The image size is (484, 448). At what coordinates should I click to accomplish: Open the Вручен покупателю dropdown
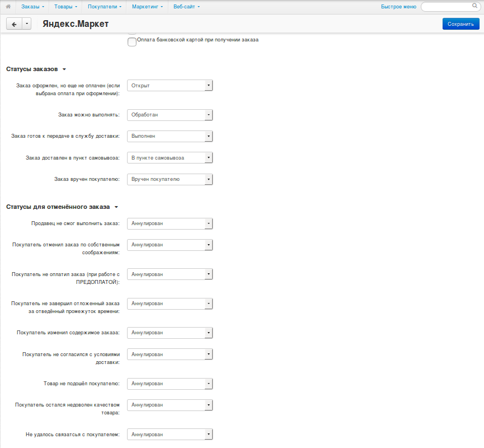pyautogui.click(x=170, y=179)
